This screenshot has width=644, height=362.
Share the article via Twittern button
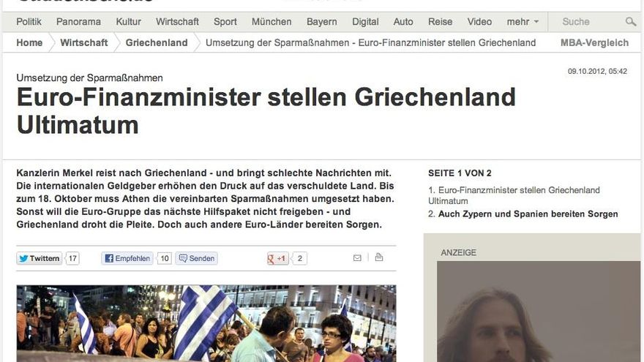(x=40, y=258)
